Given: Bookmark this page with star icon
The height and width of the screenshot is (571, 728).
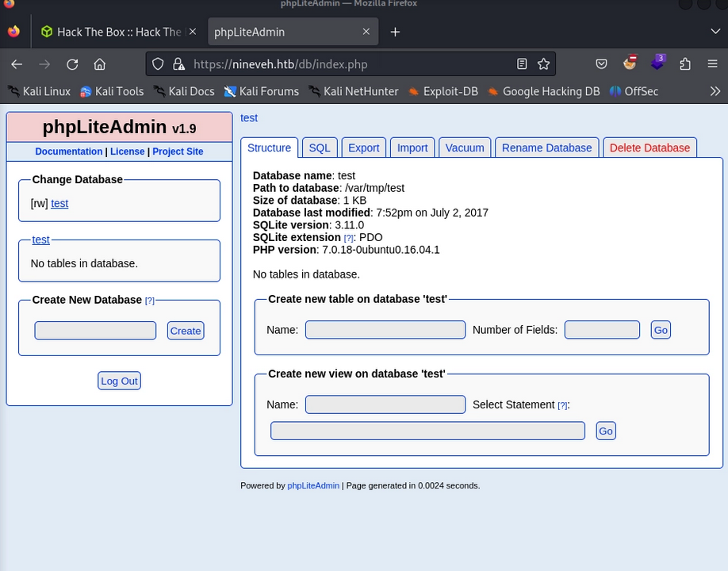Looking at the screenshot, I should click(x=543, y=64).
